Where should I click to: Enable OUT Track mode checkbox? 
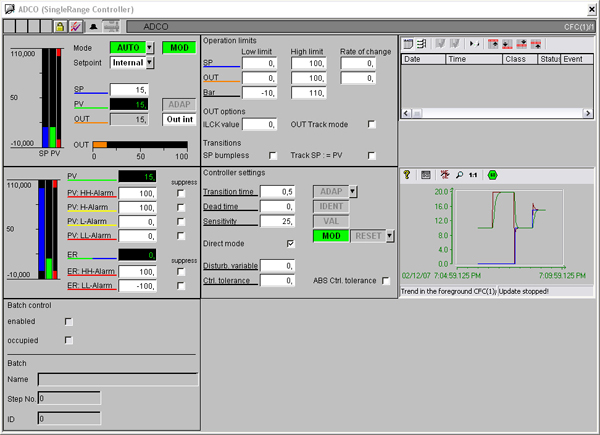click(372, 124)
